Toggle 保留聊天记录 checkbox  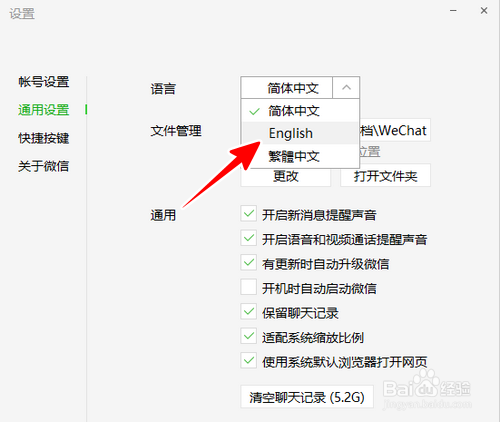pos(249,312)
